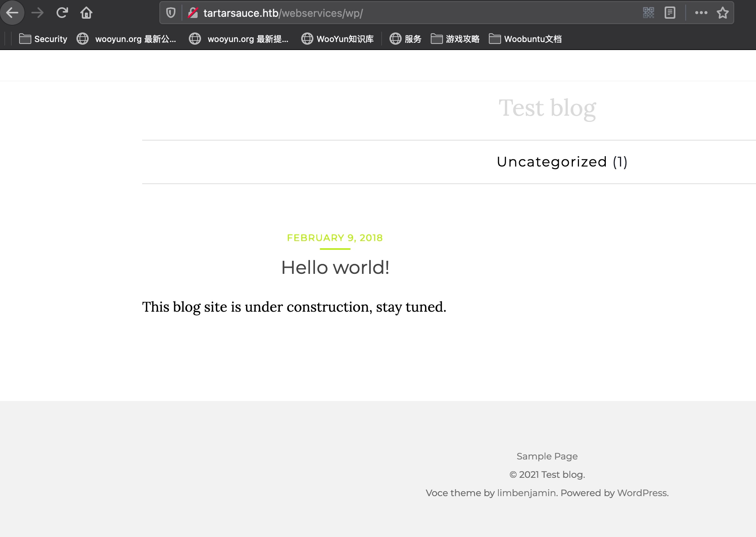
Task: Open the page actions three-dot menu
Action: [x=701, y=13]
